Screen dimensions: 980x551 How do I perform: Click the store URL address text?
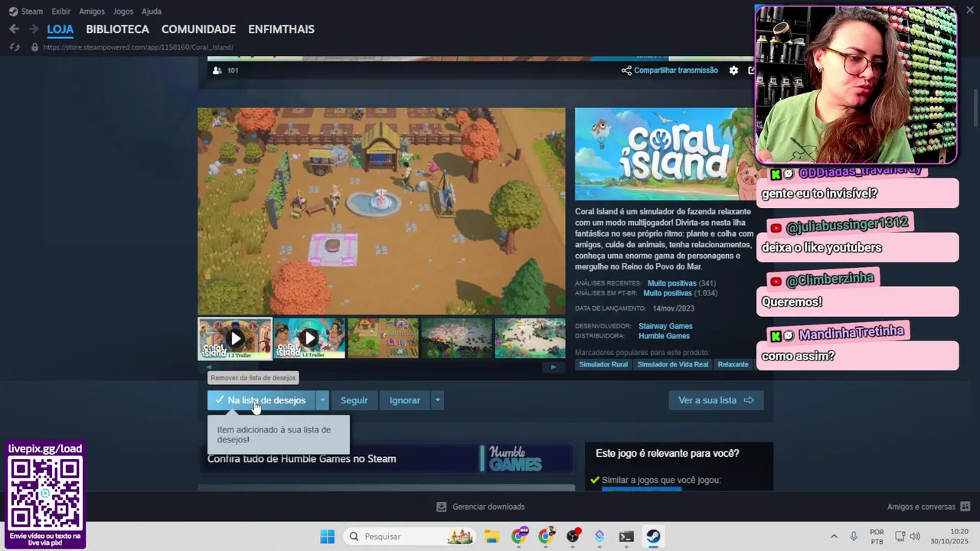point(139,47)
